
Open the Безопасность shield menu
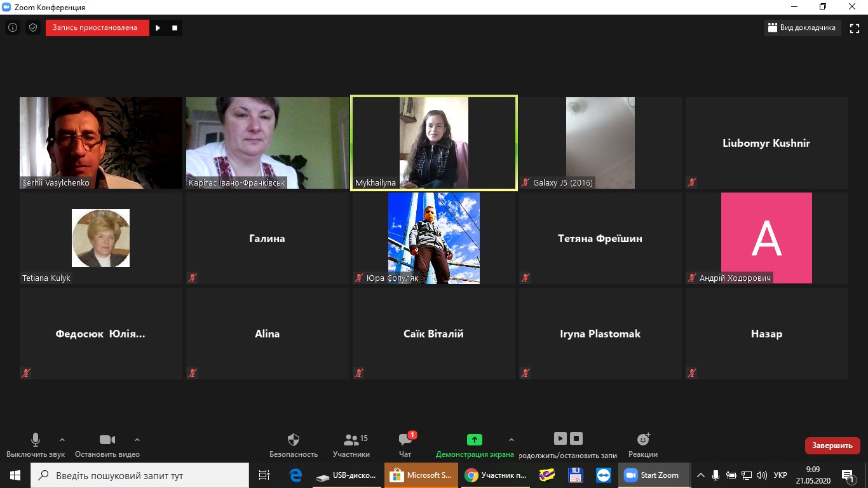point(293,445)
